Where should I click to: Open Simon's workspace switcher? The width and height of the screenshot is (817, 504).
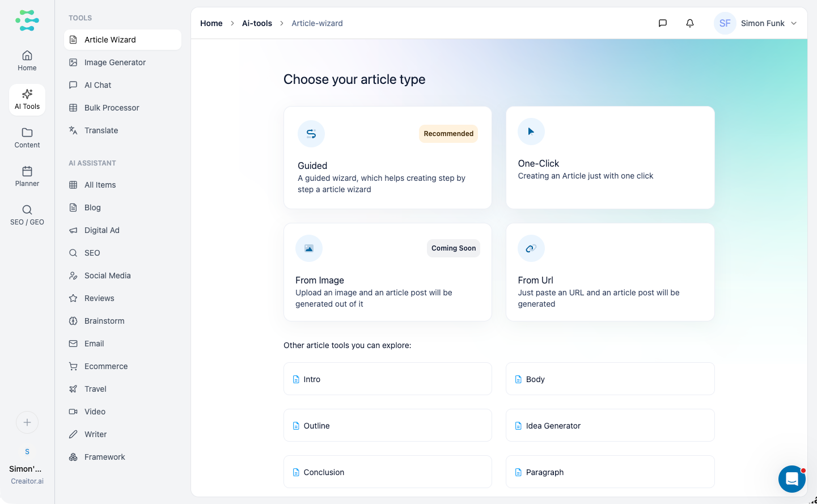coord(27,468)
